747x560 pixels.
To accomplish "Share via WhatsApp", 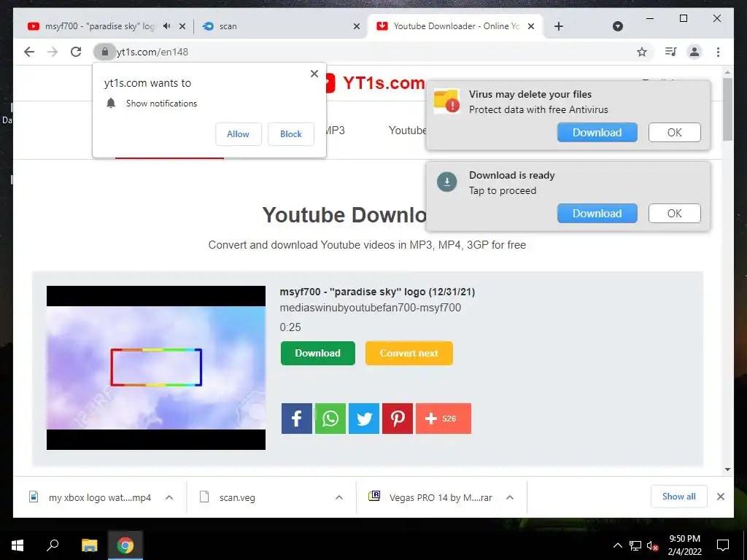I will coord(330,419).
